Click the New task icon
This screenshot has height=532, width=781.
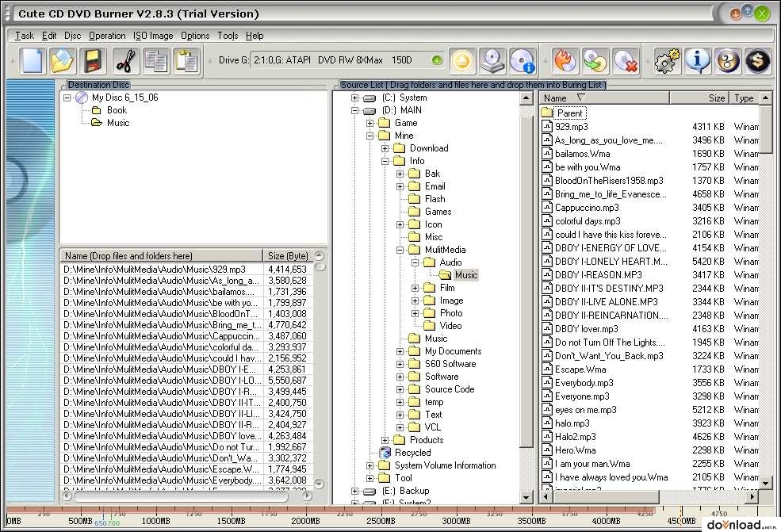(32, 61)
